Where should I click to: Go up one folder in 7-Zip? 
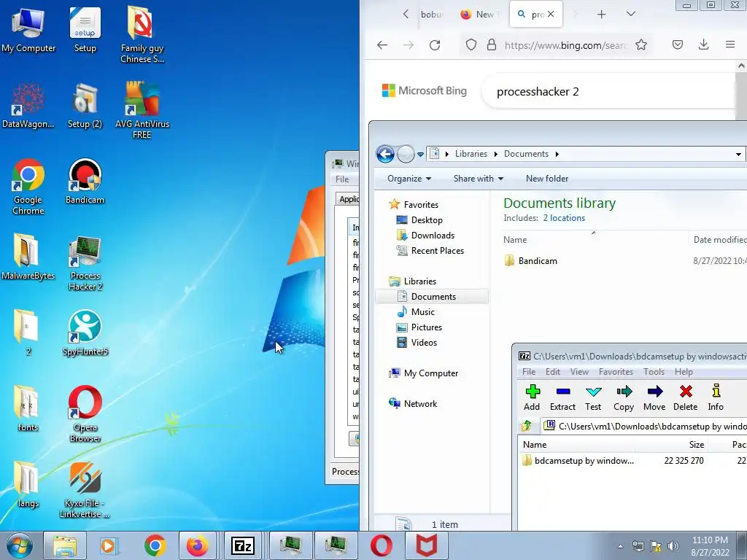coord(527,426)
